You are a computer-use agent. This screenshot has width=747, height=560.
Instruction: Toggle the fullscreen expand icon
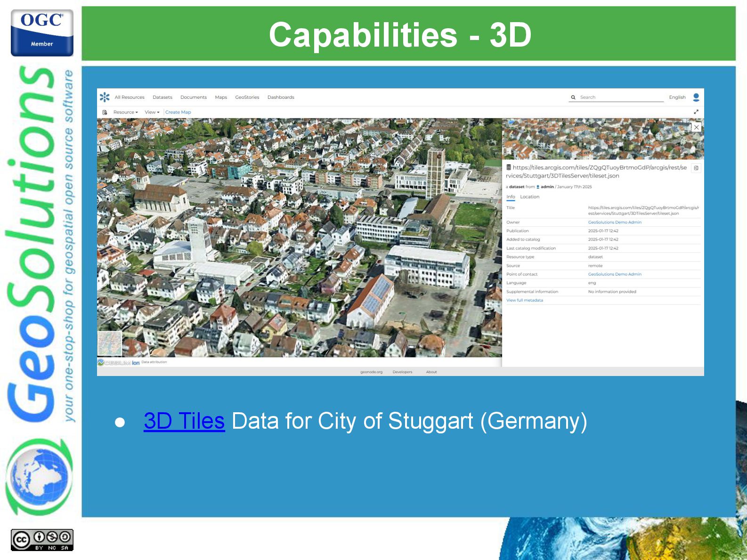[696, 112]
